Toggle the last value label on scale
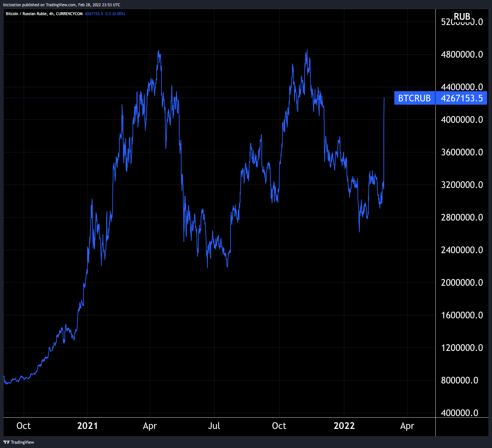 pyautogui.click(x=461, y=98)
